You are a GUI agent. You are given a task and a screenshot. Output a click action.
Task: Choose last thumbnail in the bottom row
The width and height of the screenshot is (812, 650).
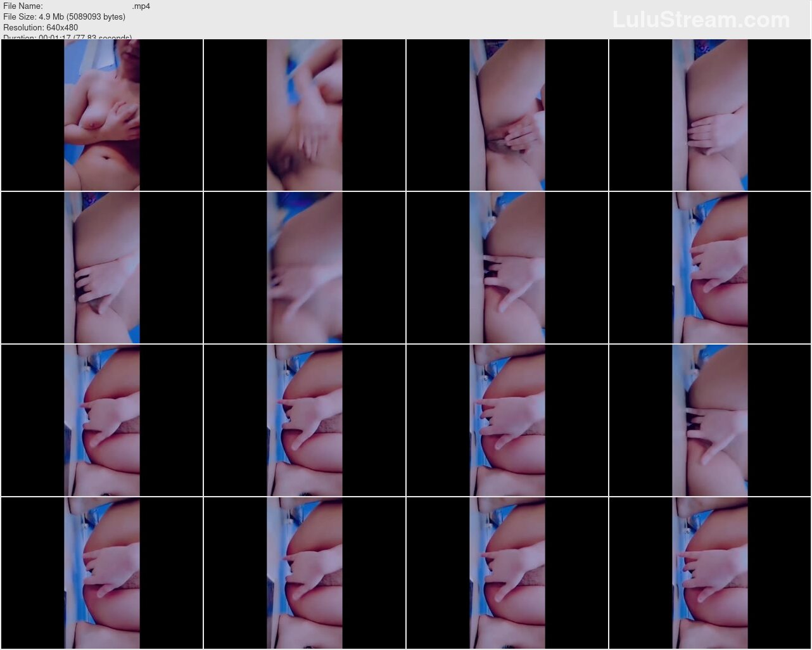710,573
